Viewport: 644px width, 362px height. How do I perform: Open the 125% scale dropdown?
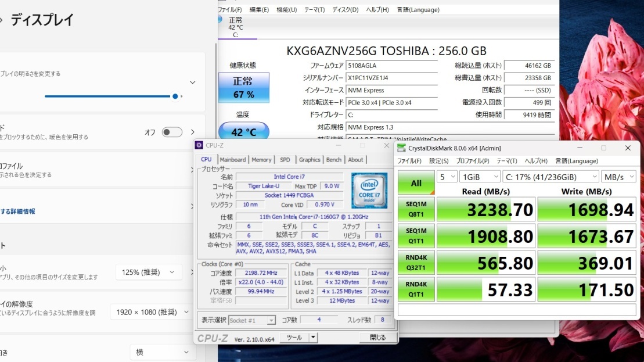click(x=149, y=272)
